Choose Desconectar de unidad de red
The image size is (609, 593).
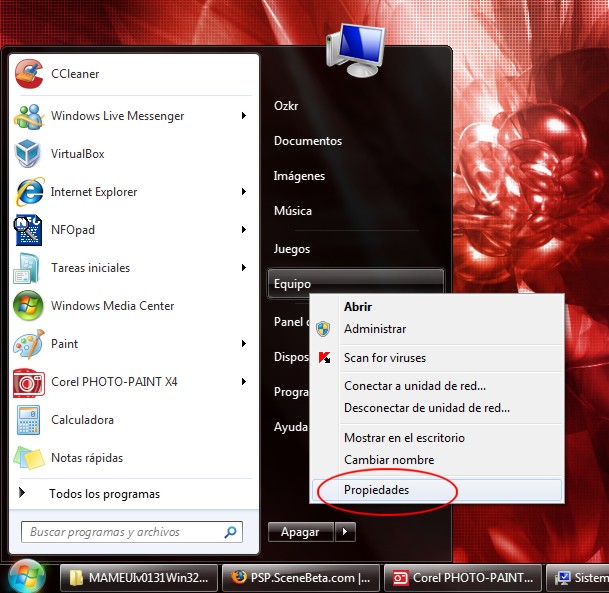point(437,408)
